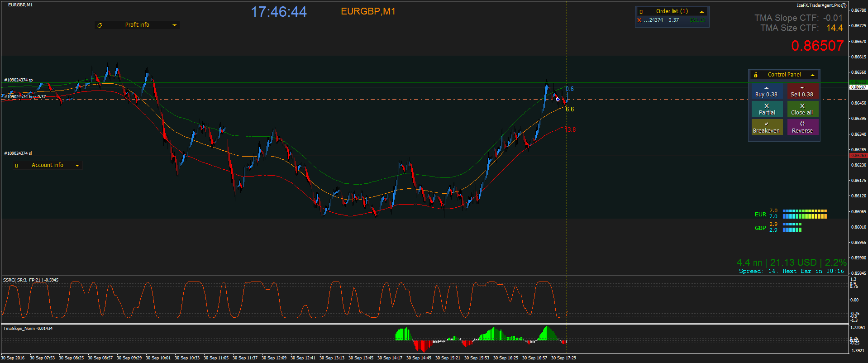Click the Partial close button
Screen dimensions: 868x363
(x=766, y=109)
